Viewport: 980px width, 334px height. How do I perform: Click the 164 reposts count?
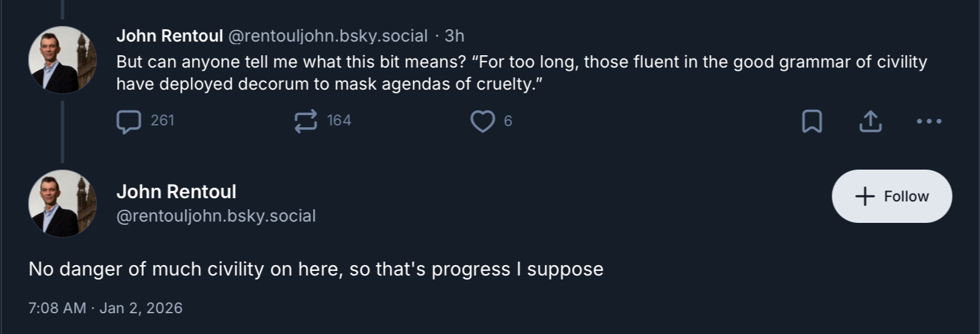tap(338, 121)
